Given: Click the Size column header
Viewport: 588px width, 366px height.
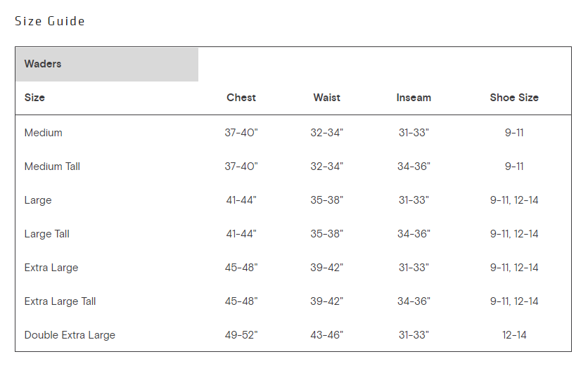Looking at the screenshot, I should pos(34,98).
